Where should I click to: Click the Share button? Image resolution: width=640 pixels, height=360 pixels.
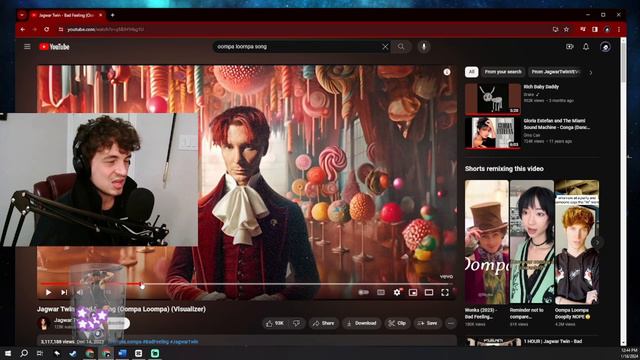[x=323, y=323]
